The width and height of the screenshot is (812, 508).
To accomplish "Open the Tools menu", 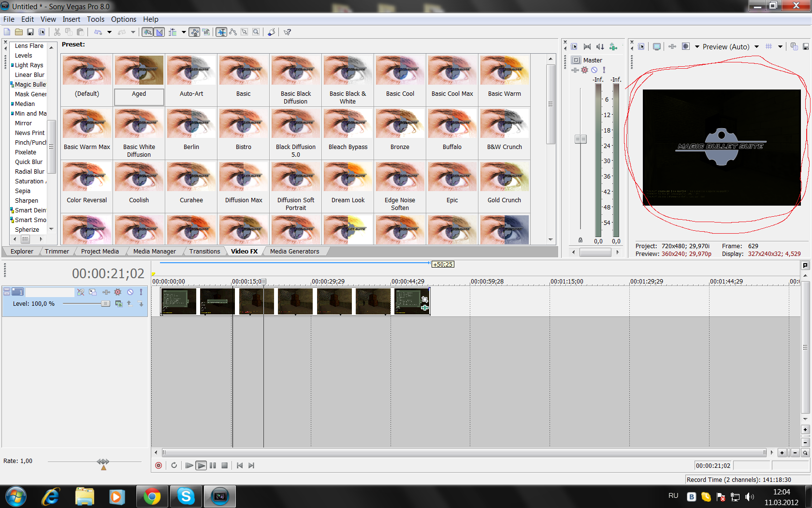I will point(96,19).
